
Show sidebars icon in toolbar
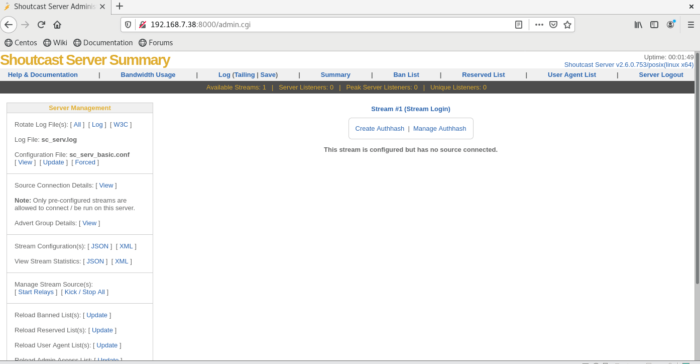(654, 25)
